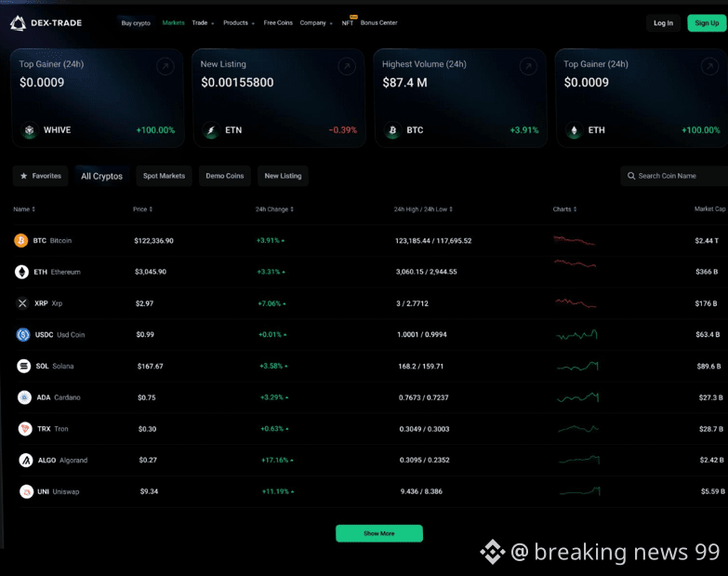
Task: Select the BTC price $122,336.90
Action: 153,241
